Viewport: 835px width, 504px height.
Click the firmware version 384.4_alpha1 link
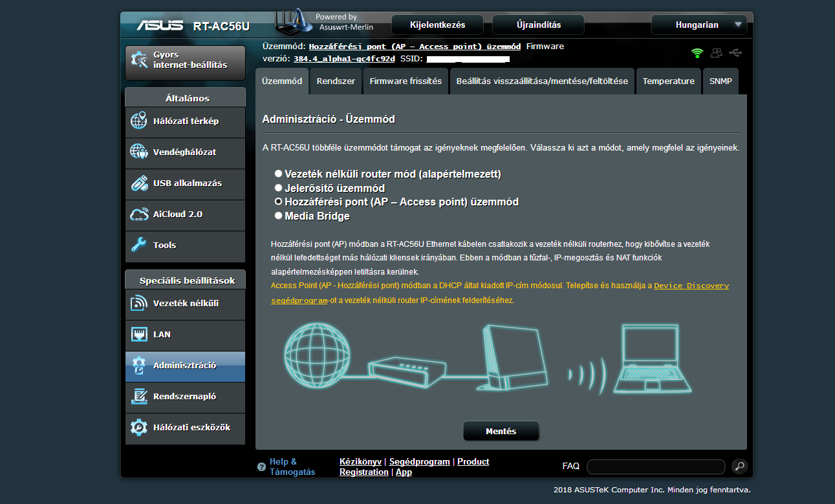pyautogui.click(x=344, y=59)
